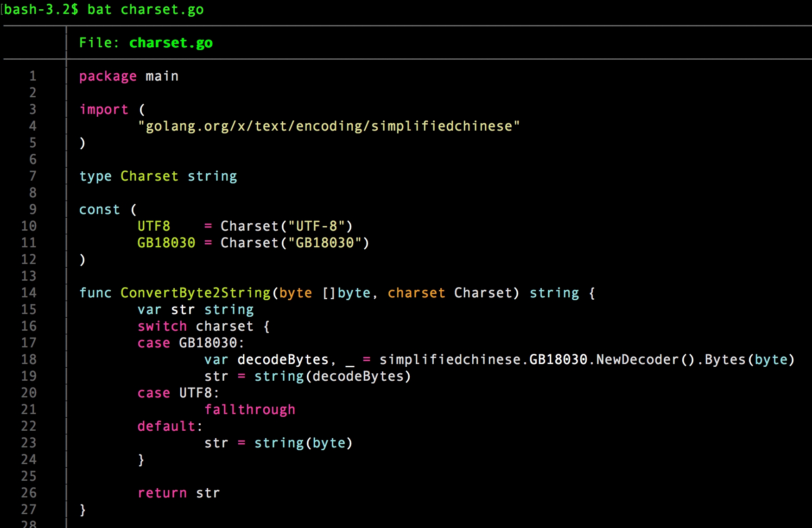Click the bold charset.go filename in the file header

tap(171, 43)
